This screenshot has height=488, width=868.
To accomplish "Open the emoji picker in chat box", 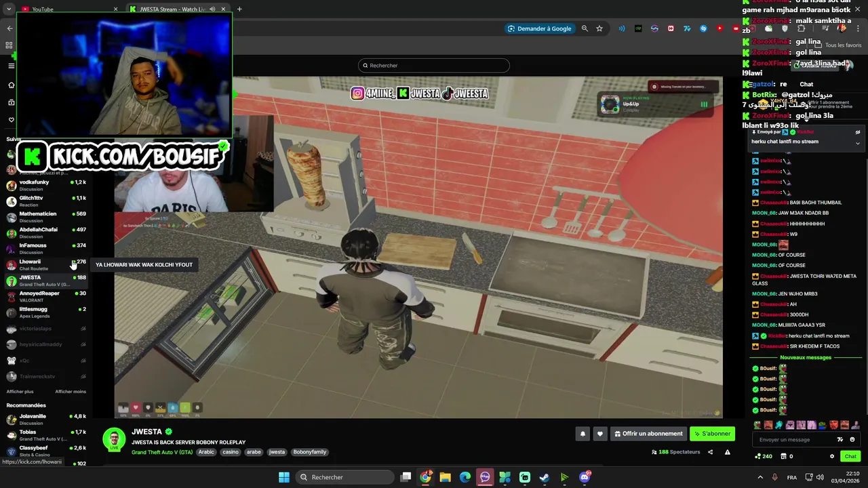I will (852, 439).
